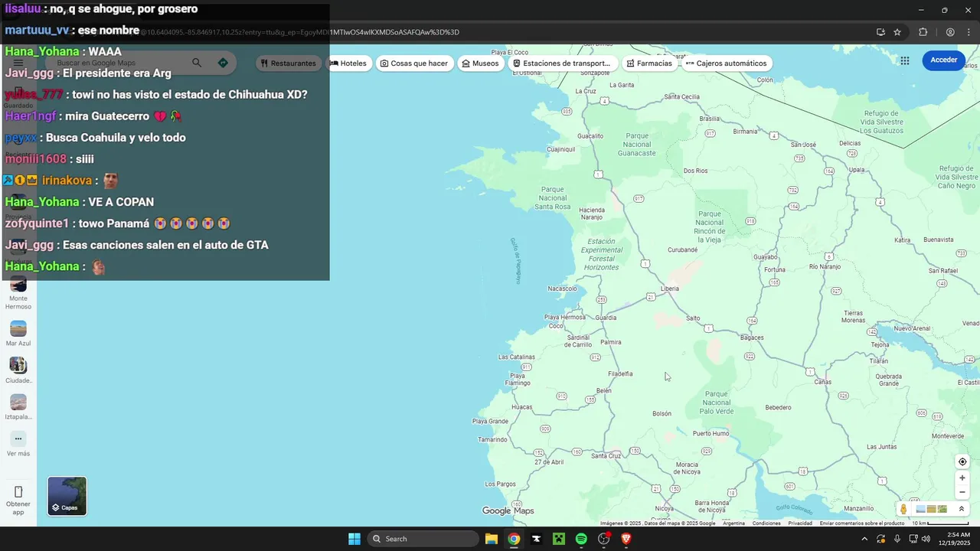Click the Parque Nacional Santa Rosa label
Image resolution: width=980 pixels, height=551 pixels.
(x=553, y=198)
